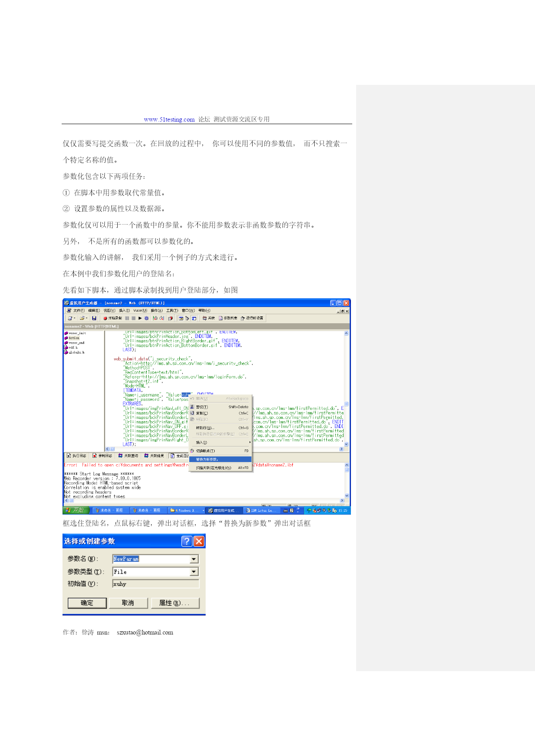Open the 编辑(E) menu
The image size is (535, 756).
[94, 310]
